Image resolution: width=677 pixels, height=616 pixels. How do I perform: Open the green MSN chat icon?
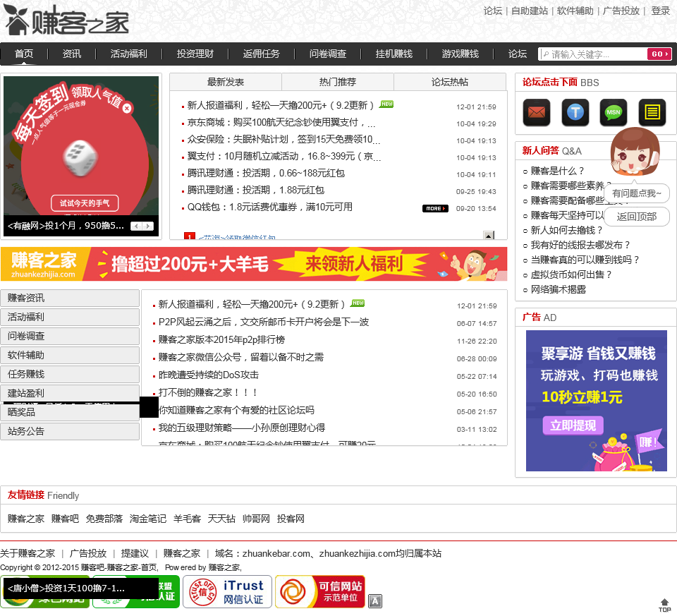[x=614, y=112]
